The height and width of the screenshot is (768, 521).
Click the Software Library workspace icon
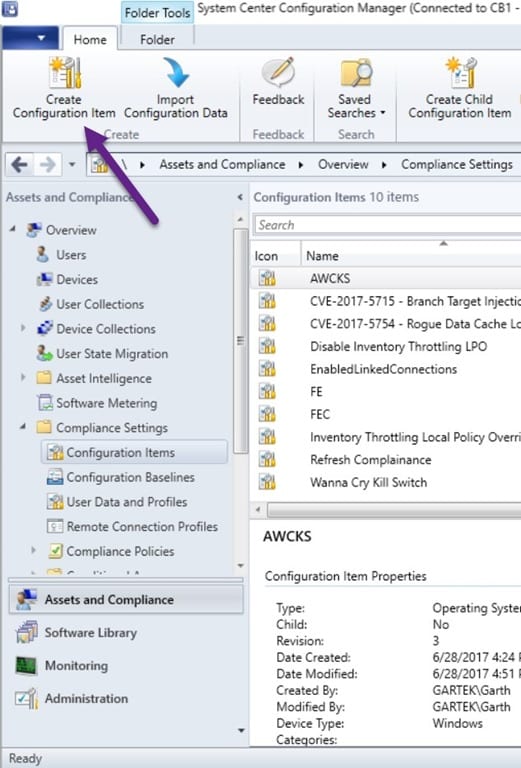26,632
